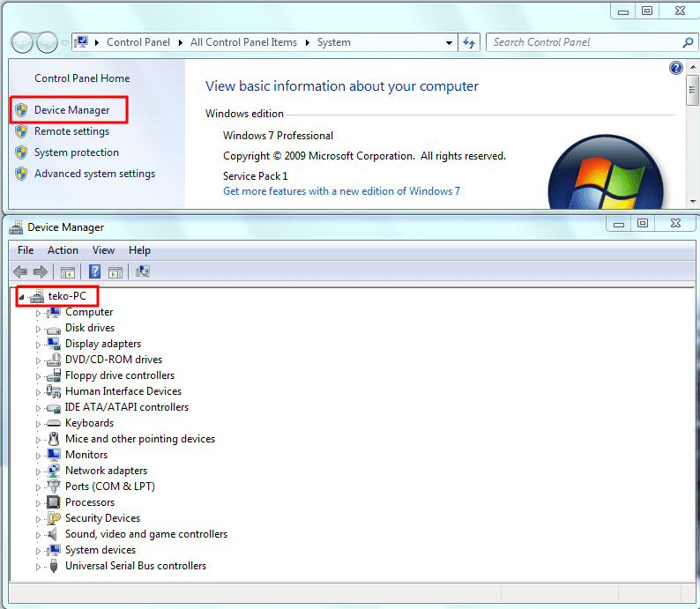This screenshot has width=700, height=609.
Task: Click Scan for hardware changes toolbar icon
Action: click(x=143, y=271)
